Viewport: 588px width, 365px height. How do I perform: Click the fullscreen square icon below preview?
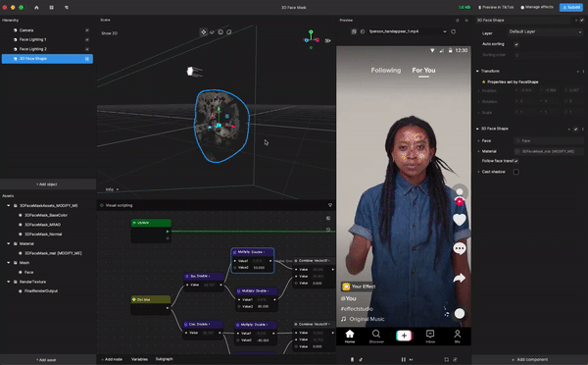point(446,359)
